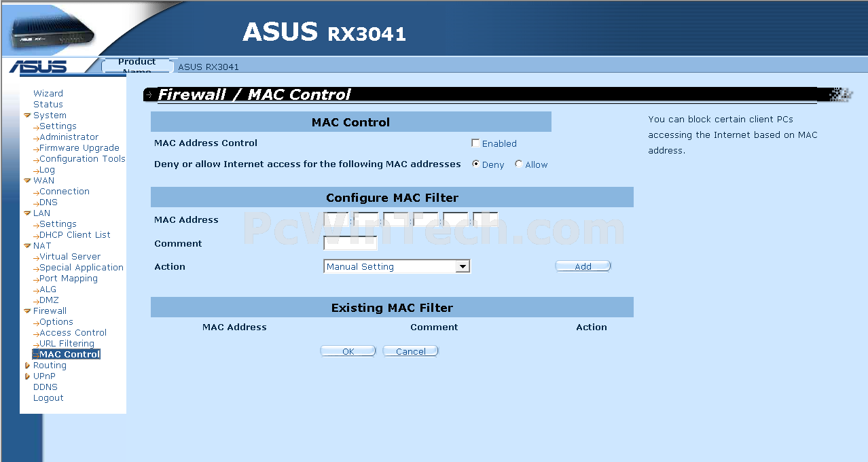Open the Status page
Screen dimensions: 868x462
pos(48,105)
